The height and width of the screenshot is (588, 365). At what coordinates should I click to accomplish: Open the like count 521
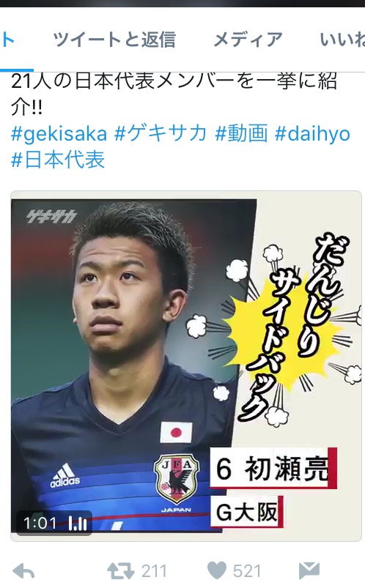click(x=247, y=571)
